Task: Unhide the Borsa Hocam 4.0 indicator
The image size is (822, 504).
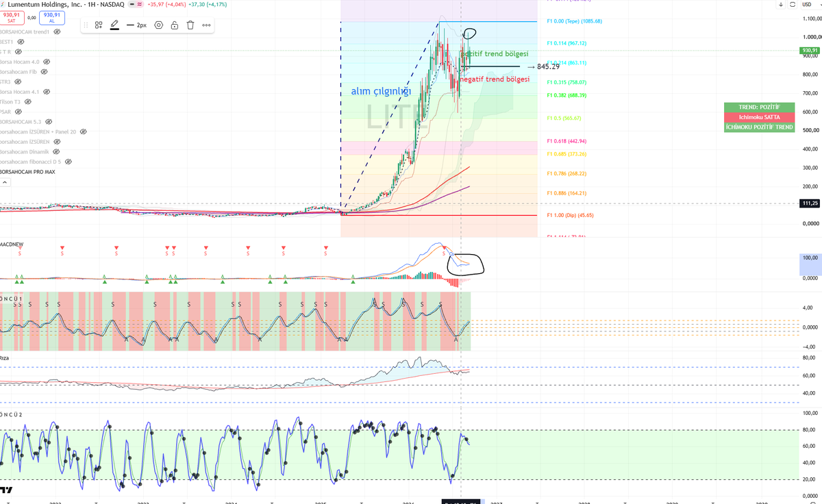Action: coord(46,62)
